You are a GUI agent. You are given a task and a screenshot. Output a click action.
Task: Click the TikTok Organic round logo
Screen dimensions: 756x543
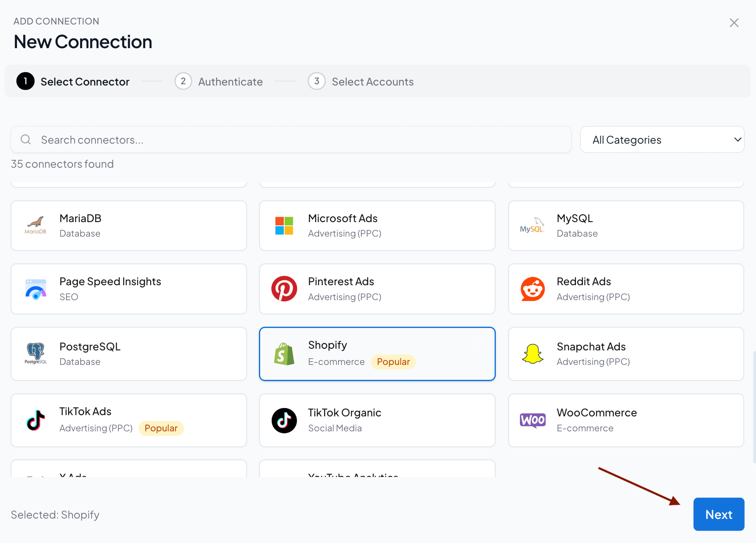coord(284,421)
